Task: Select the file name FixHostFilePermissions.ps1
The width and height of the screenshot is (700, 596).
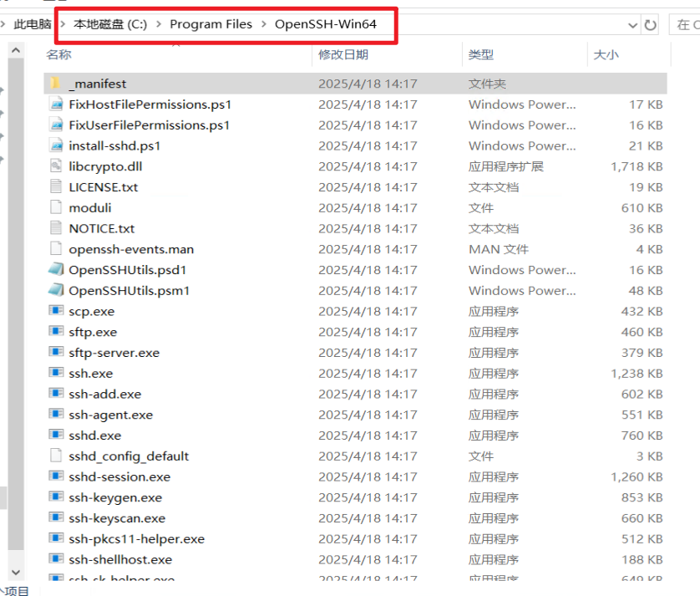Action: (x=150, y=104)
